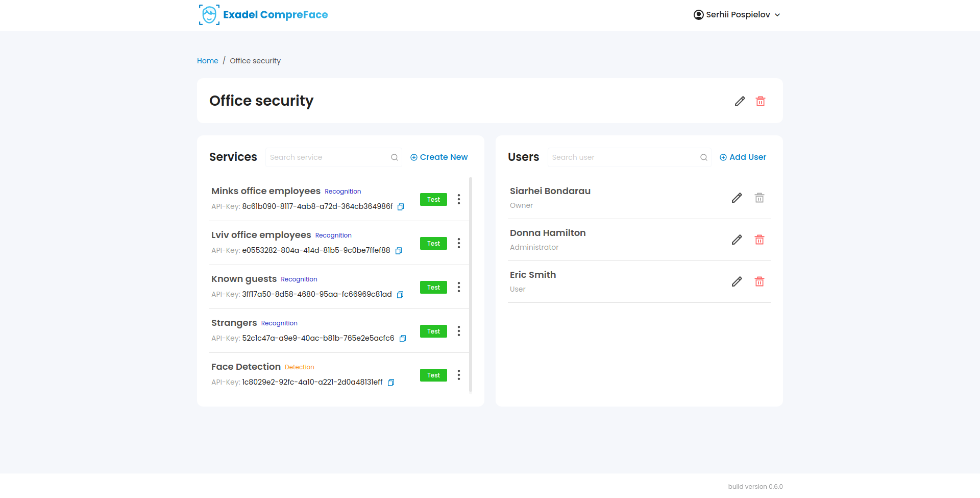Delete user Eric Smith

[759, 281]
